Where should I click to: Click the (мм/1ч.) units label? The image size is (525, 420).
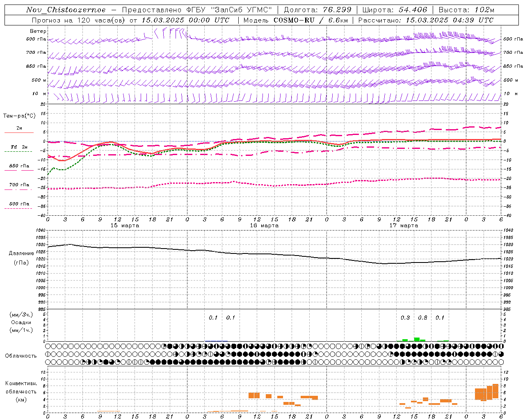[21, 330]
